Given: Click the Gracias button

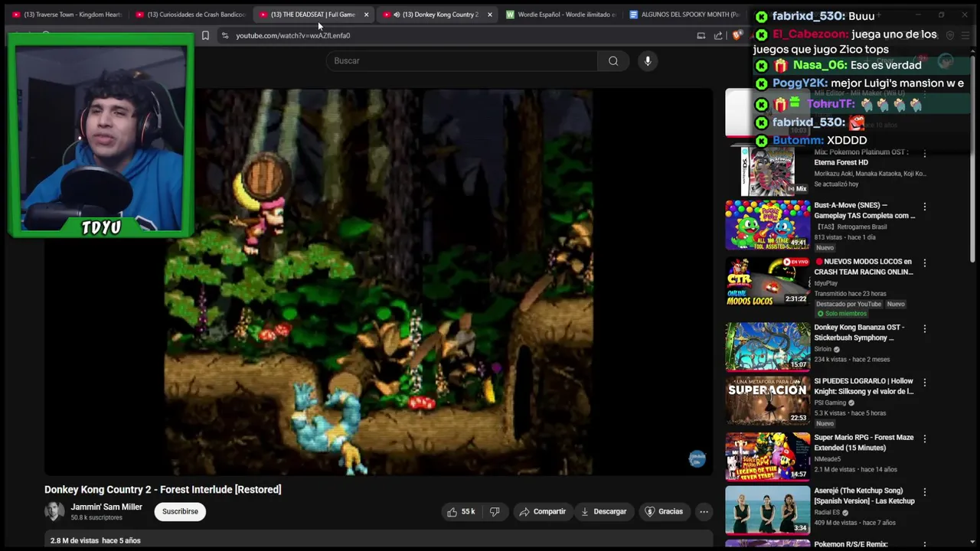Looking at the screenshot, I should point(663,511).
